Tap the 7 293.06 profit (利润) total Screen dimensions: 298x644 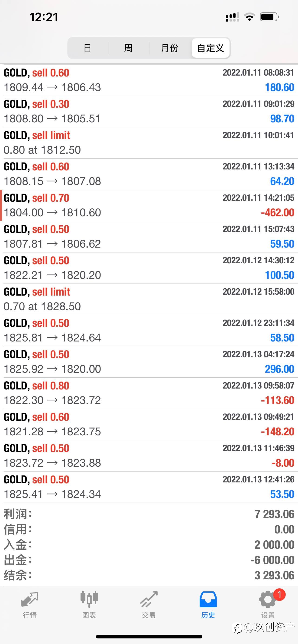(274, 514)
